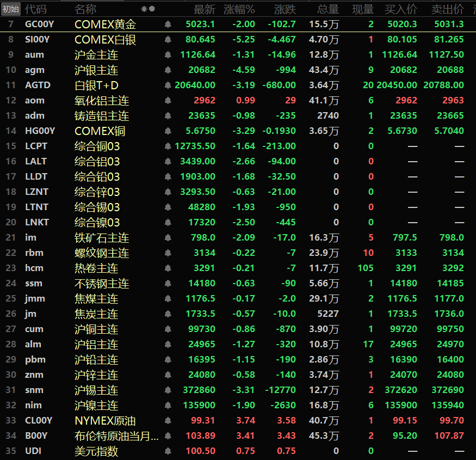This screenshot has height=460, width=476.
Task: Click the sun-shaped icon in header
Action: coord(144,9)
